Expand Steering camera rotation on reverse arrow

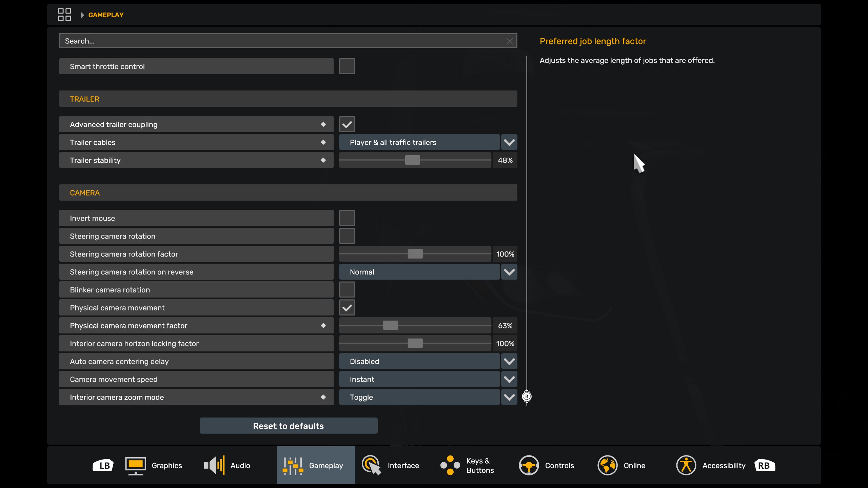tap(509, 272)
